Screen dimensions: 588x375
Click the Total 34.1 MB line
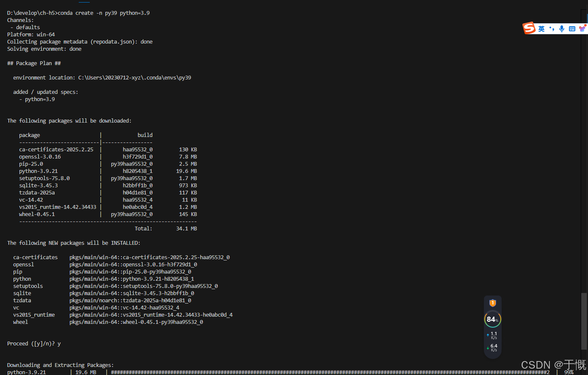[x=166, y=229]
